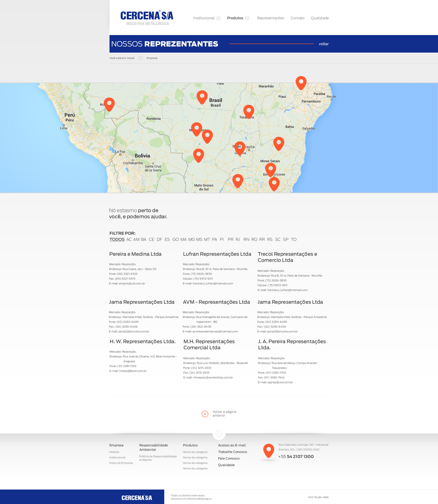
Task: Filter representatives by CE
Action: [152, 240]
